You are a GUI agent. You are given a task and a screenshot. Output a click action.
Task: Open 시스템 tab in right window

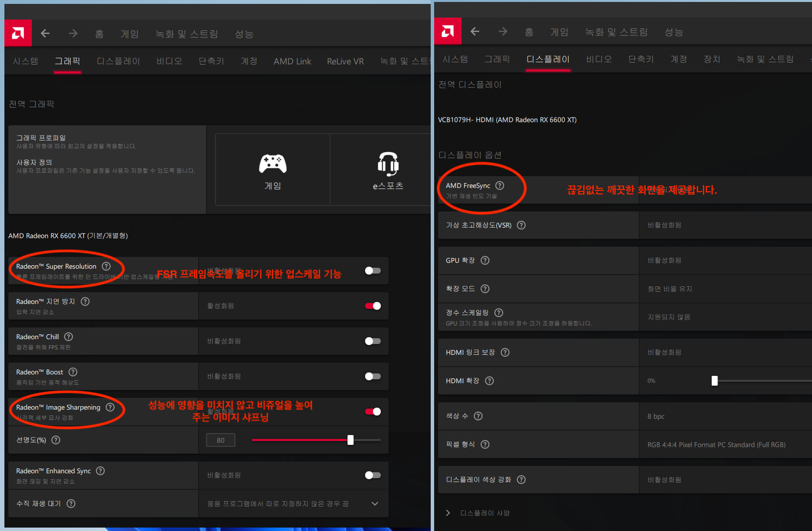tap(455, 59)
